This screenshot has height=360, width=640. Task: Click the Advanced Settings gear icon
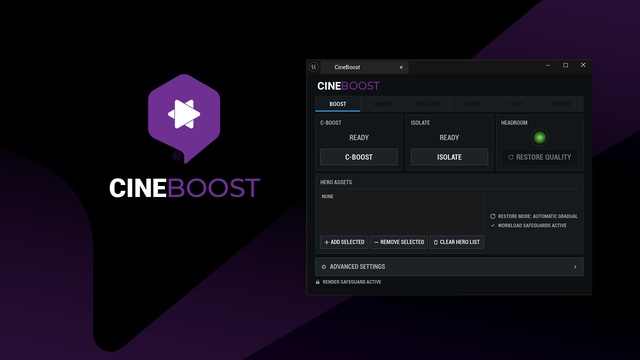click(324, 267)
